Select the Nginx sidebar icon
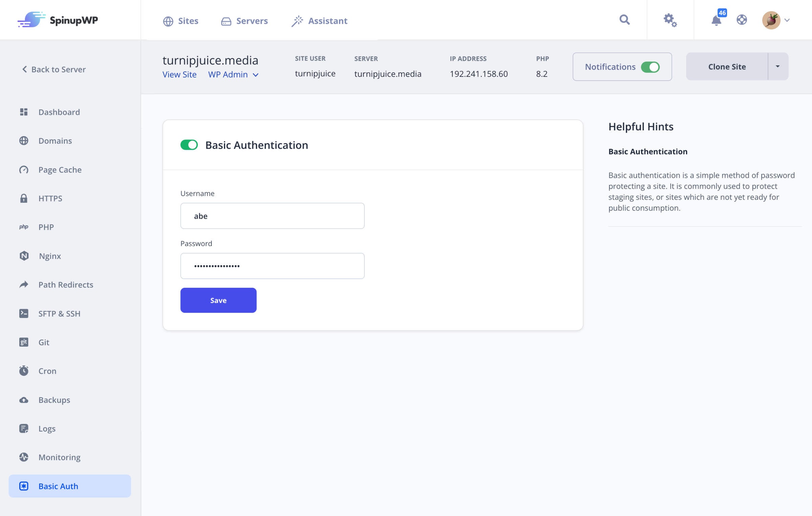 click(x=24, y=256)
